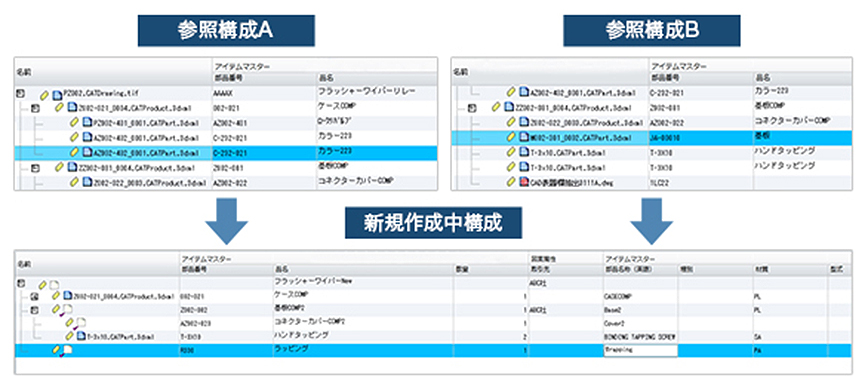Collapse the ZZ002-001_0004.CATProduct node in 参照構成A
Image resolution: width=868 pixels, height=390 pixels.
point(35,167)
